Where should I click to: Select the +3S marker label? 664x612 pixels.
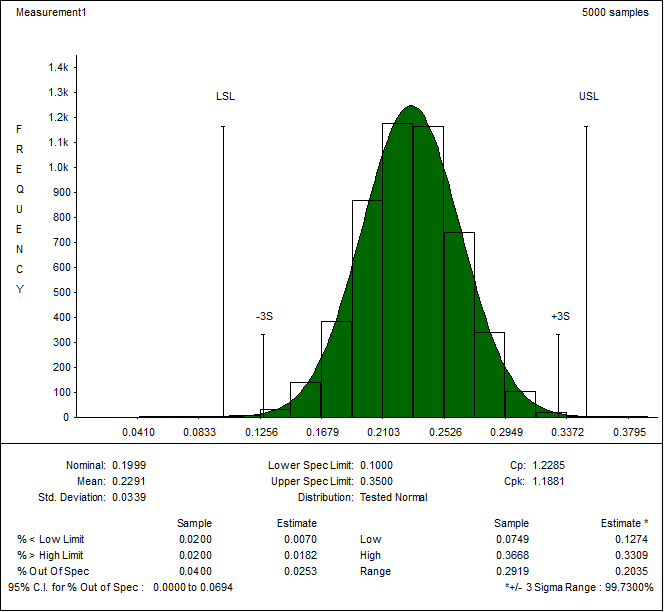point(560,316)
